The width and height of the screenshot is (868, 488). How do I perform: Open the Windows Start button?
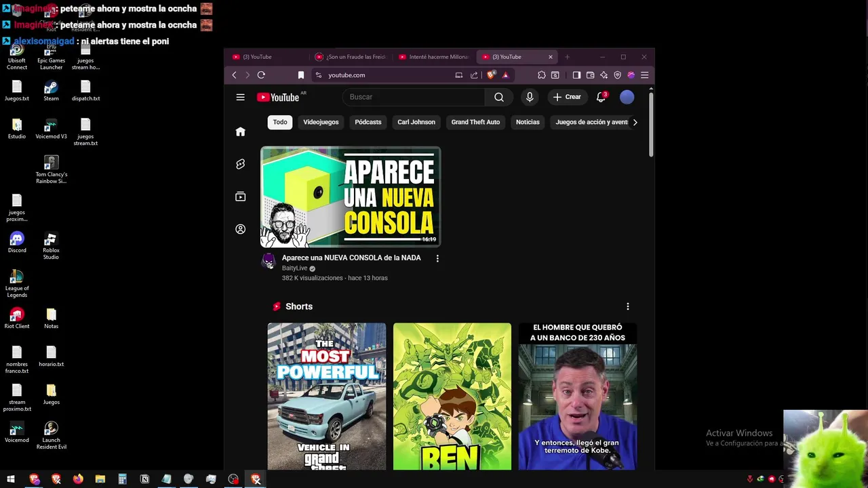point(11,479)
